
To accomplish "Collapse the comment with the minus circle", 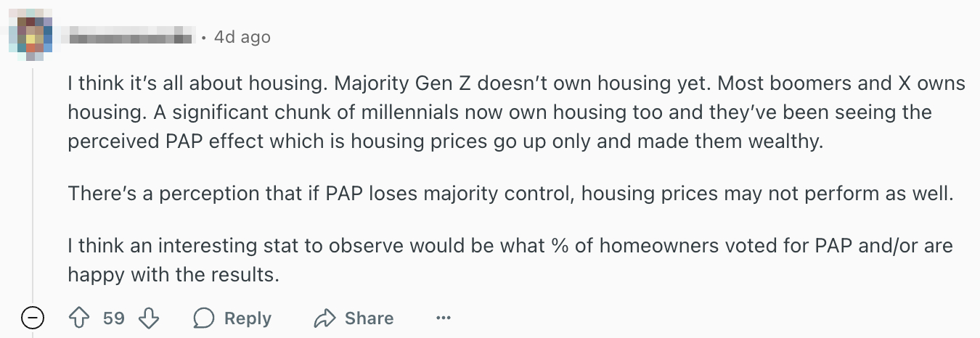I will coord(33,318).
